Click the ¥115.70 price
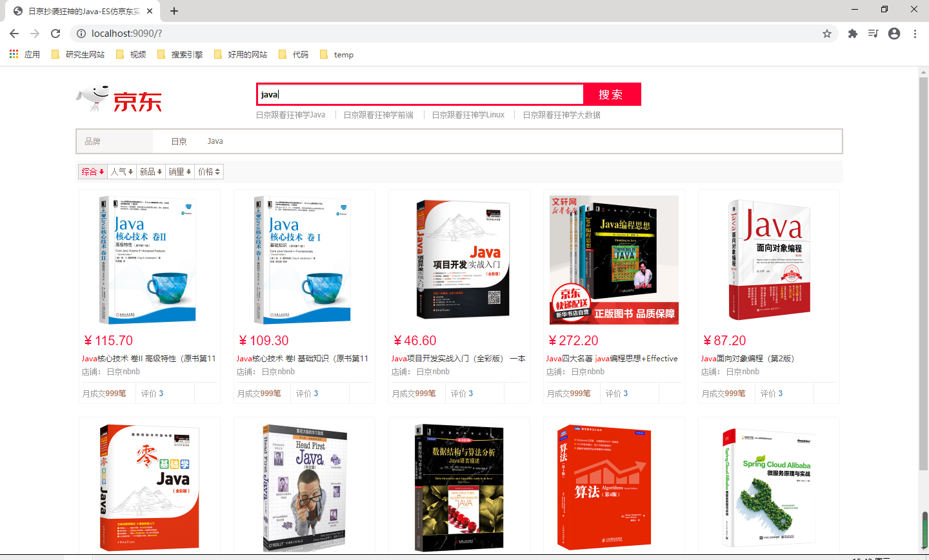 click(108, 341)
